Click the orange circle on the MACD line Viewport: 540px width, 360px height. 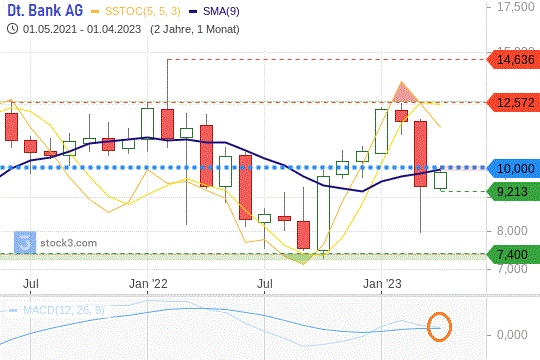439,327
